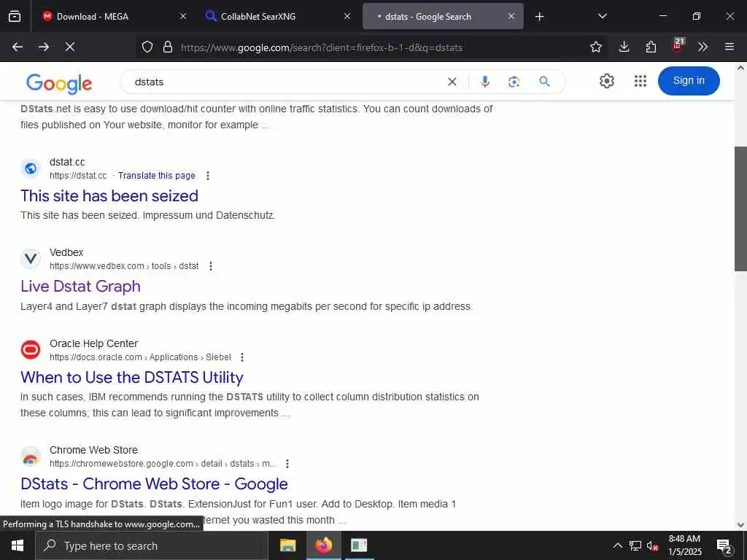Open the clock showing 8:48 AM
Screen dimensions: 747x560
(x=684, y=545)
